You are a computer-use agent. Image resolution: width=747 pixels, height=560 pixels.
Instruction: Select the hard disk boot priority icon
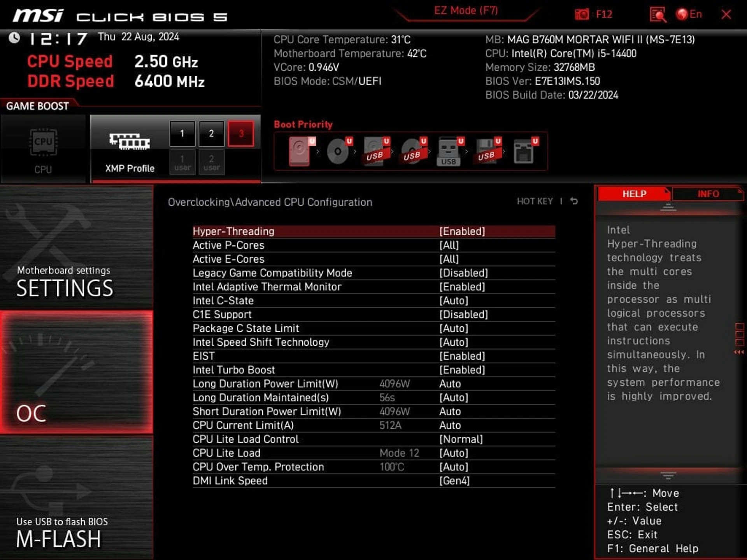pyautogui.click(x=302, y=151)
